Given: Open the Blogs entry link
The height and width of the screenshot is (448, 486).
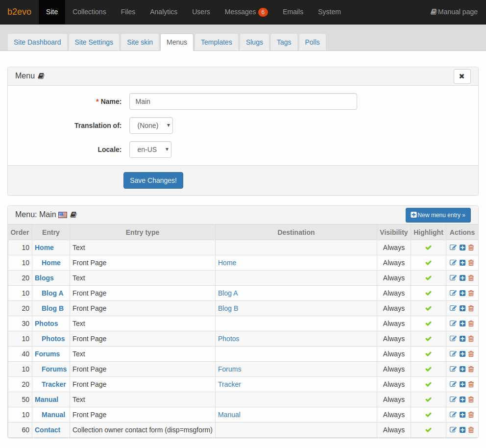Looking at the screenshot, I should click(44, 278).
